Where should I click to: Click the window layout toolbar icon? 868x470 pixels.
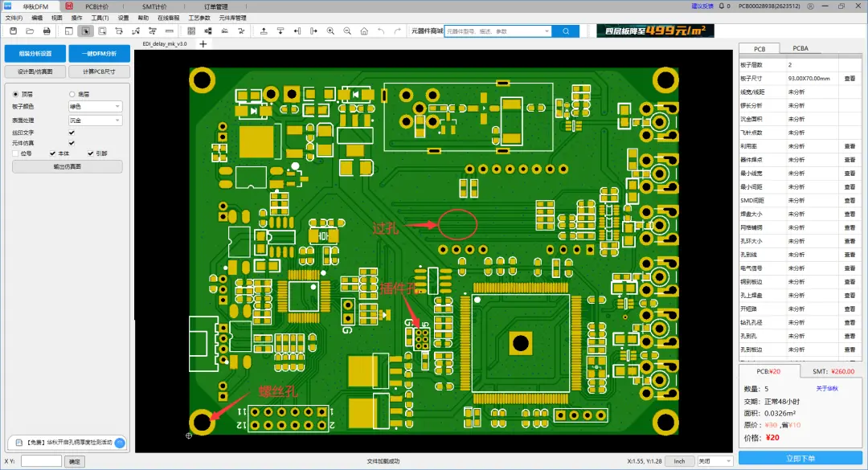(x=68, y=31)
